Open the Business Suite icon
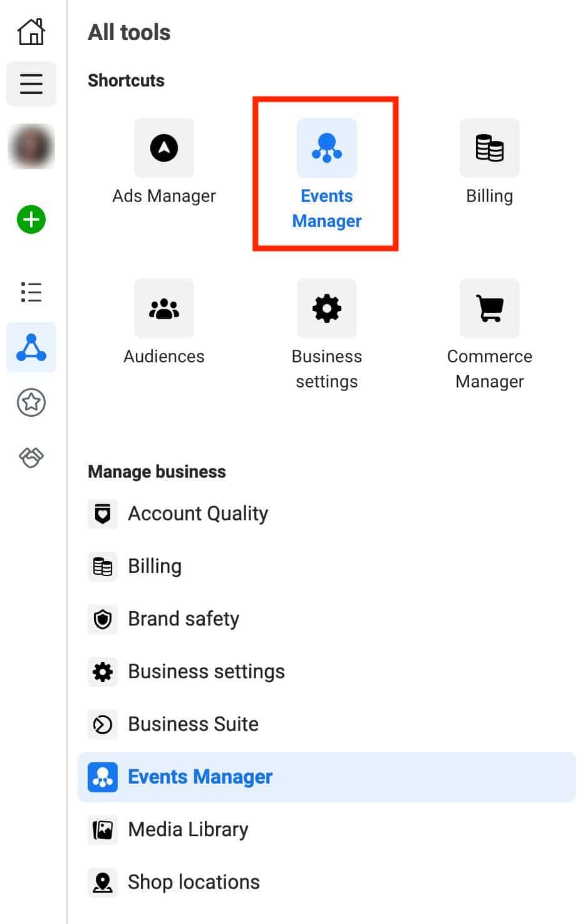Viewport: 585px width, 924px height. (103, 724)
